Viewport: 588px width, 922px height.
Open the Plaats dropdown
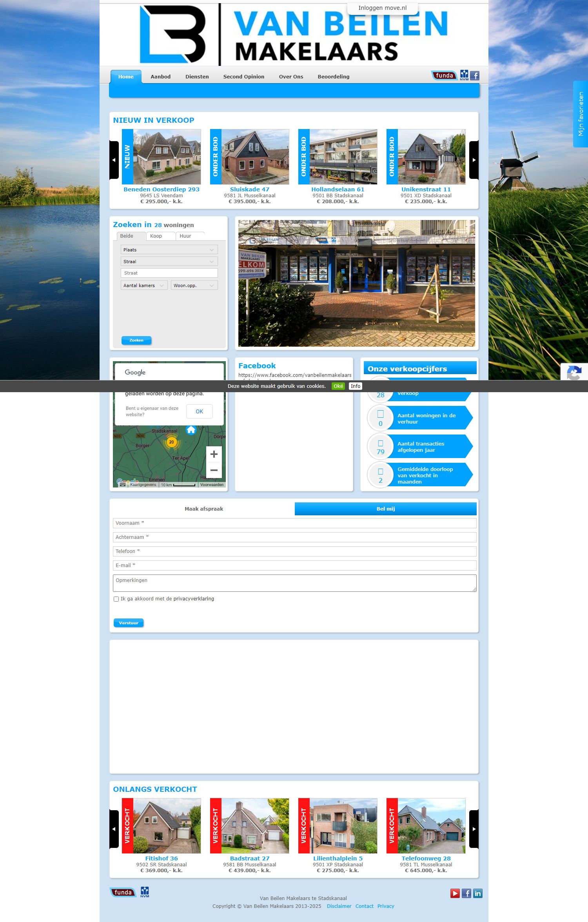click(x=169, y=250)
